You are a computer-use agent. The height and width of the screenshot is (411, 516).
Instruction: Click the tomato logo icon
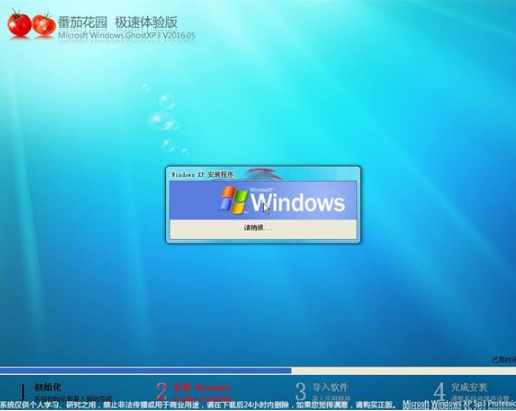click(31, 24)
